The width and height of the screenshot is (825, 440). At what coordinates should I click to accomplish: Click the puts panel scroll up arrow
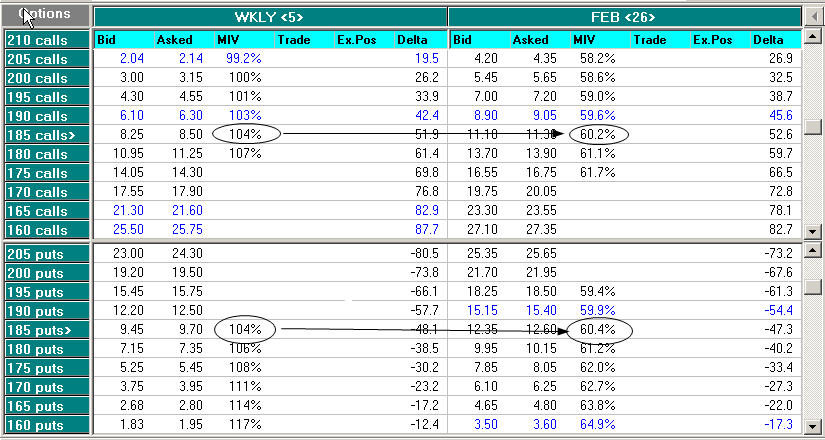click(812, 252)
